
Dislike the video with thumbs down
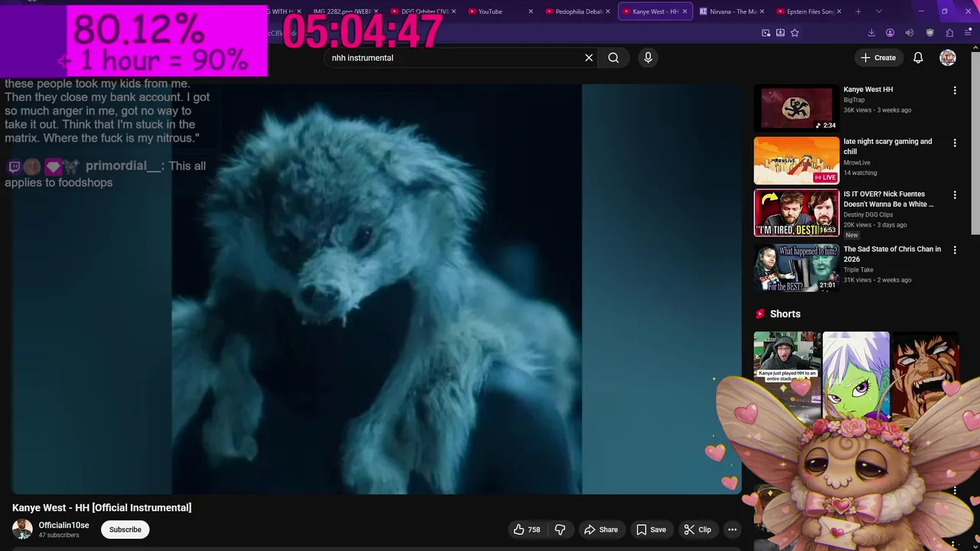[560, 530]
